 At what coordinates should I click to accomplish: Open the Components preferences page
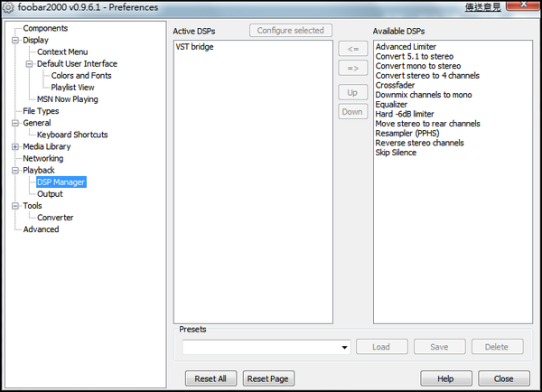tap(45, 28)
